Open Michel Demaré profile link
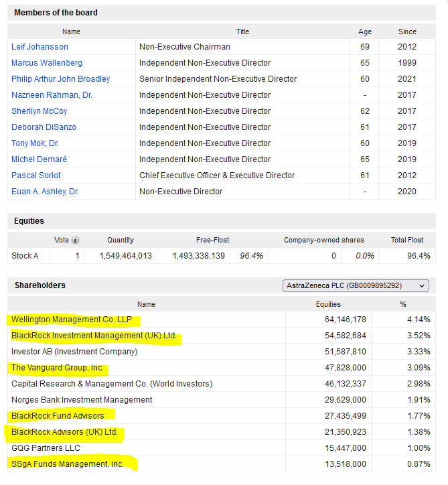This screenshot has width=448, height=485. point(39,159)
